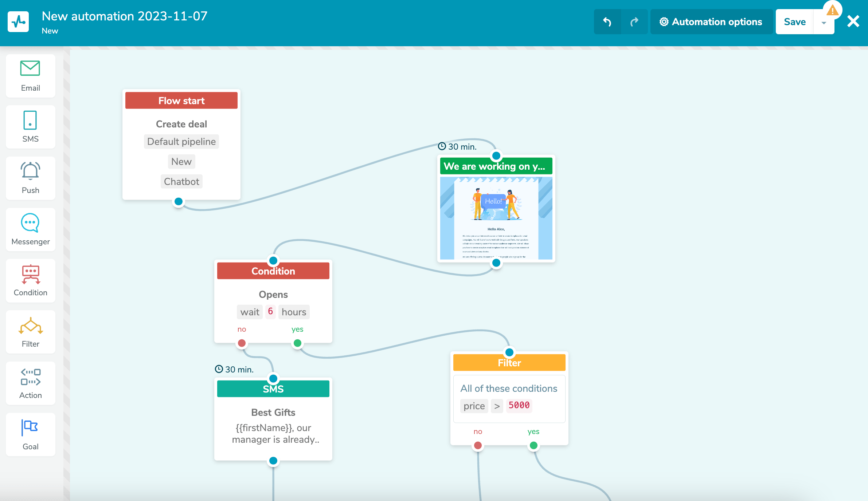Open the email template thumbnail preview
The image size is (868, 501).
[496, 218]
